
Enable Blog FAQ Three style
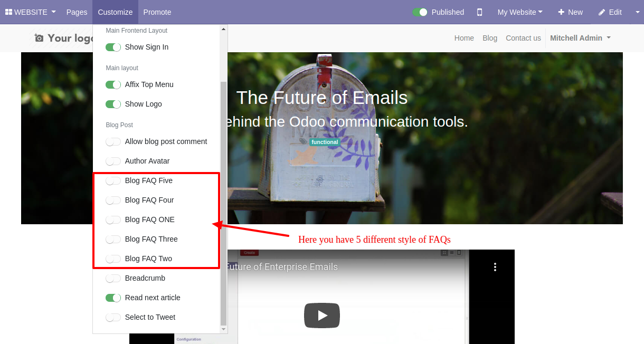(x=113, y=239)
